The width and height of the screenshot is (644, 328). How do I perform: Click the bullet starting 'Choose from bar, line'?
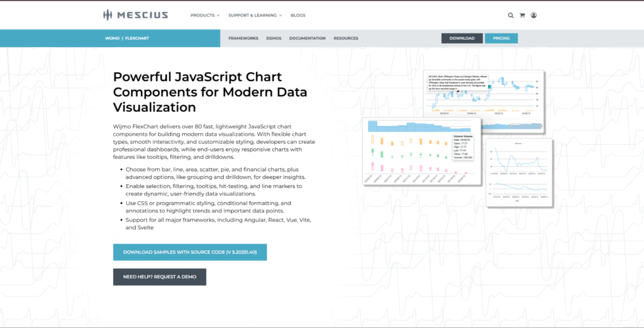pyautogui.click(x=216, y=173)
